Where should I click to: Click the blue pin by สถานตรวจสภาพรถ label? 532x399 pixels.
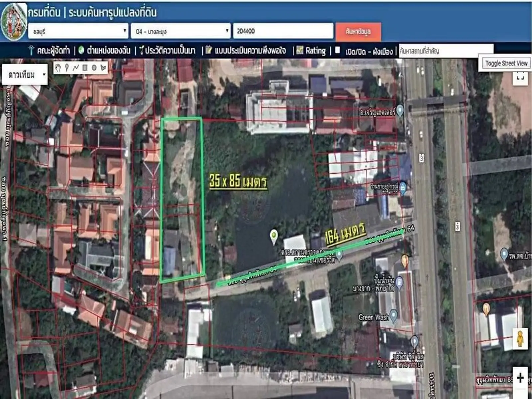pyautogui.click(x=339, y=255)
